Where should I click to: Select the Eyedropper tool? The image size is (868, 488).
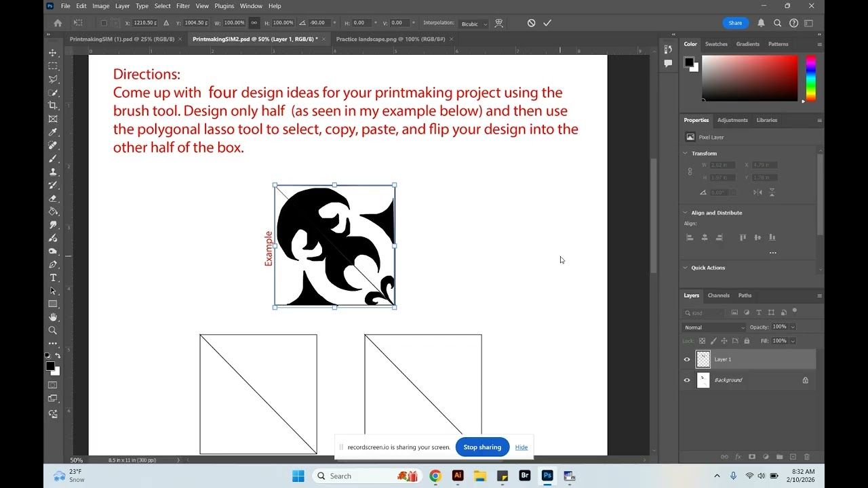click(x=53, y=132)
